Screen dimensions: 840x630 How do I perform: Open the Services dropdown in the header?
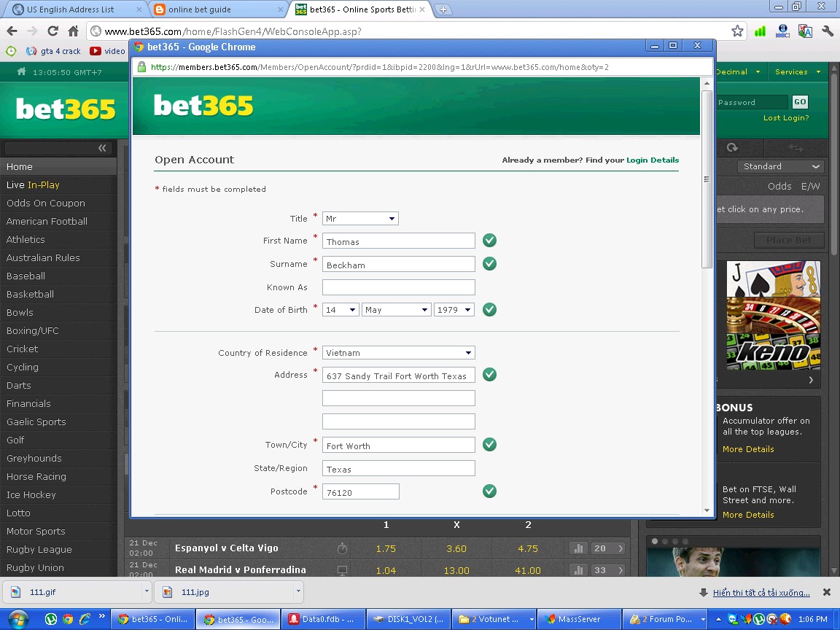(798, 71)
